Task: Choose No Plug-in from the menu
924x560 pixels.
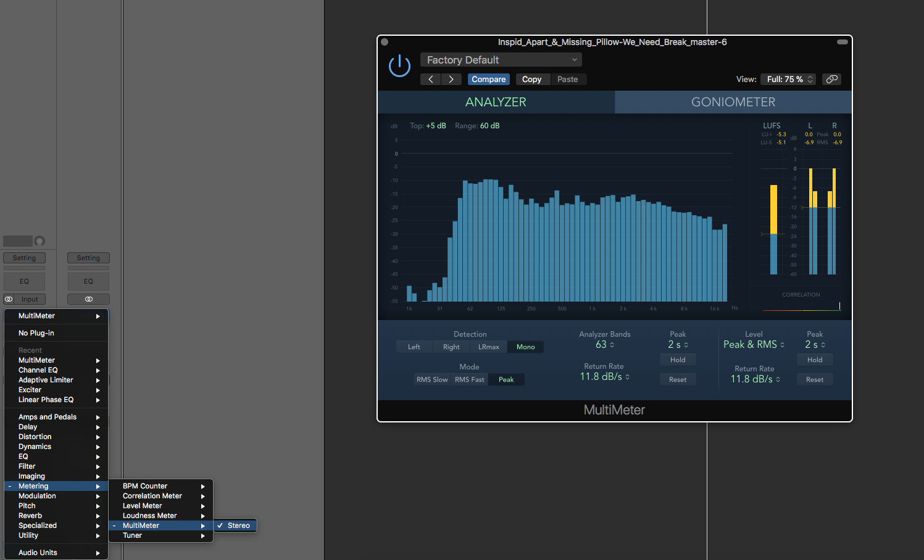Action: pos(56,333)
